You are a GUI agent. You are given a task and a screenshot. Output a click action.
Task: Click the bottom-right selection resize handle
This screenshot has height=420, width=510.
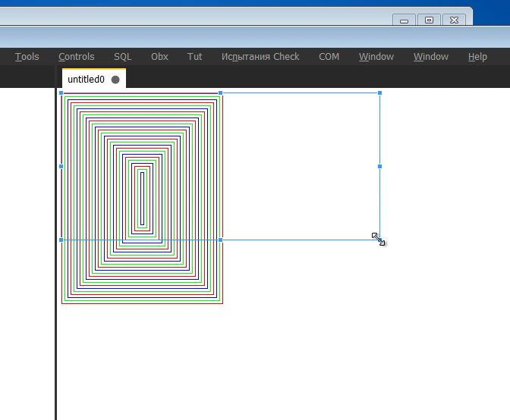pyautogui.click(x=379, y=240)
